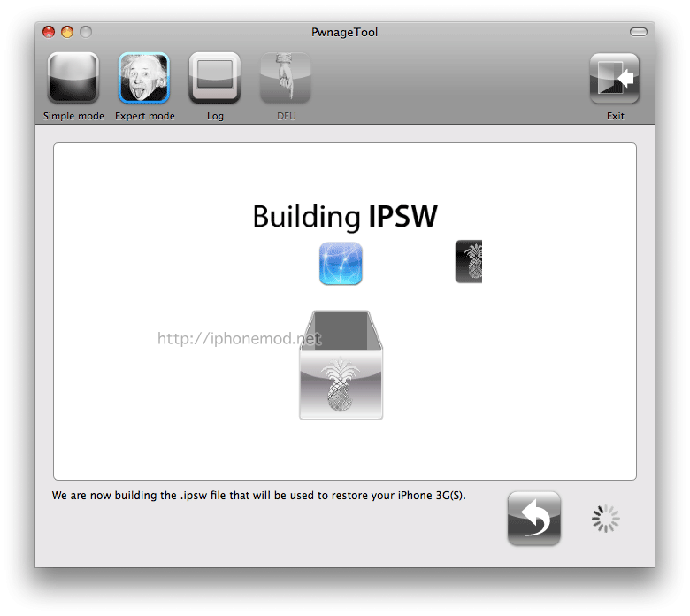Switch to Simple mode
690x616 pixels.
(73, 79)
